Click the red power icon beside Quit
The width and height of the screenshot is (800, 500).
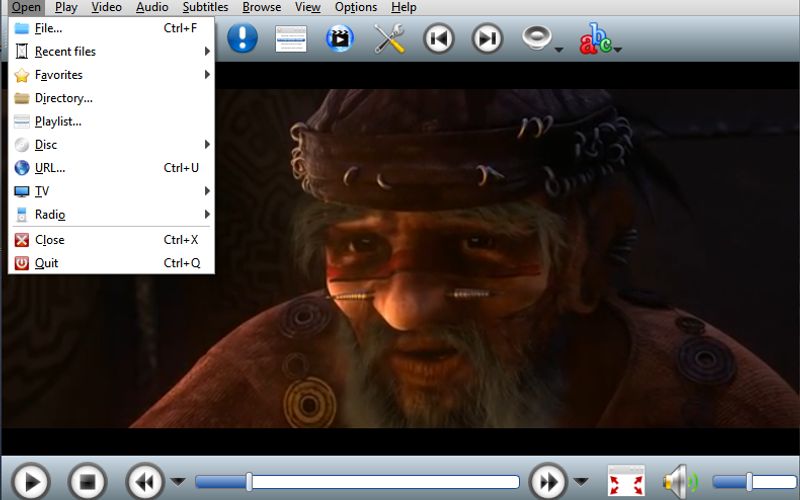pyautogui.click(x=21, y=263)
